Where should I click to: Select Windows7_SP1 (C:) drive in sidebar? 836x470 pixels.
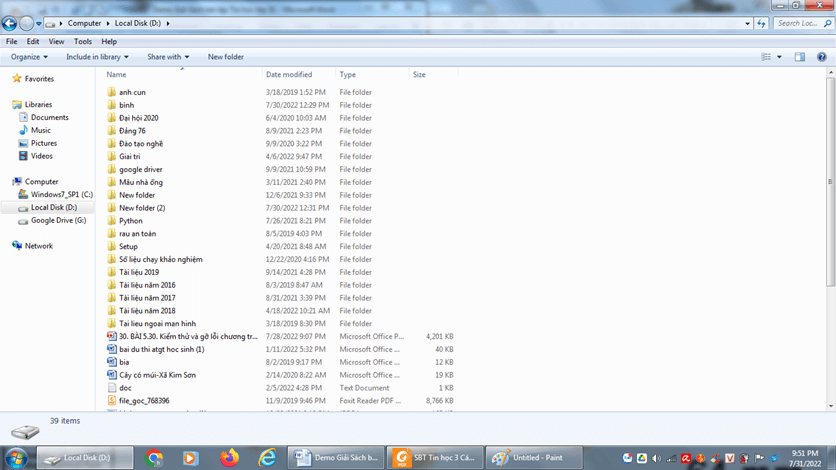pyautogui.click(x=61, y=195)
